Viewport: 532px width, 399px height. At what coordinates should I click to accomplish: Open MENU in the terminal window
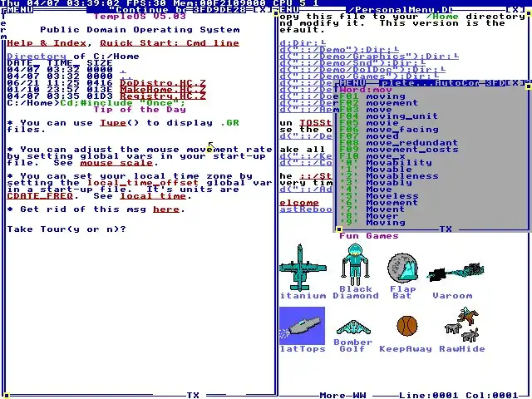(x=20, y=9)
